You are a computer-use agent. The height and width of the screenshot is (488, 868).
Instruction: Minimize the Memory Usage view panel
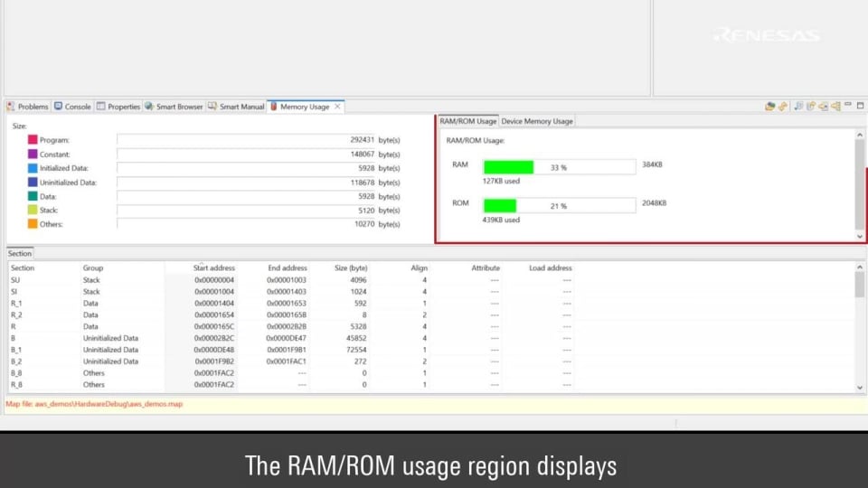point(847,107)
